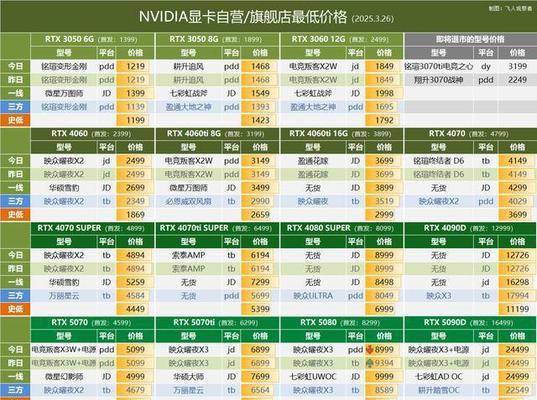Click the RTX 4060ti 16G header

(x=341, y=134)
